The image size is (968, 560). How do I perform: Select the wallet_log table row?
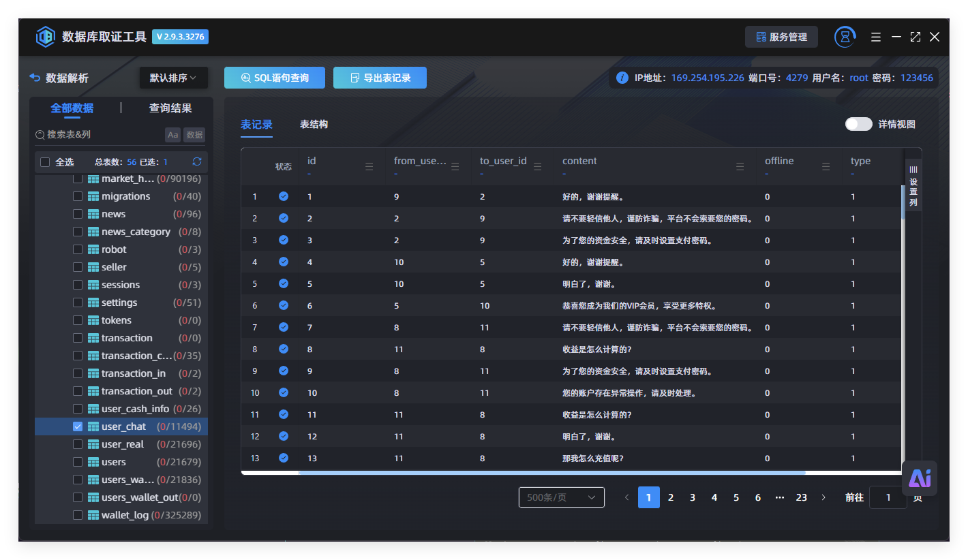point(121,515)
